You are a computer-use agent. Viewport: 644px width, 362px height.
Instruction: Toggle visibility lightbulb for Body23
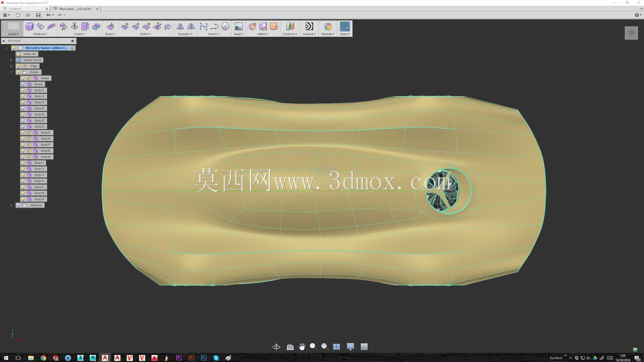point(23,127)
